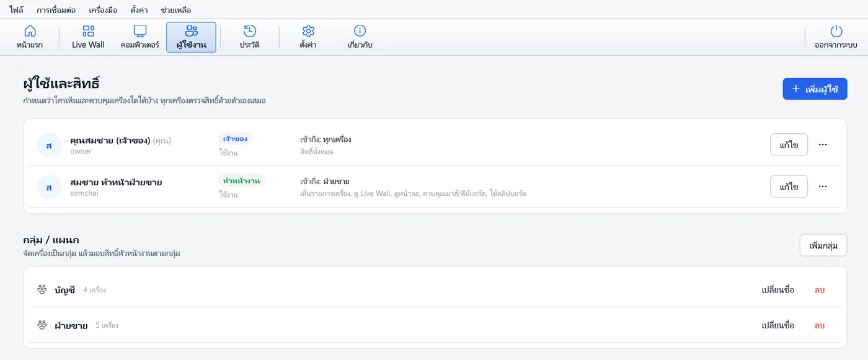Open the คอมพิวเตอร์ toolbar section
The height and width of the screenshot is (360, 868).
pos(140,37)
